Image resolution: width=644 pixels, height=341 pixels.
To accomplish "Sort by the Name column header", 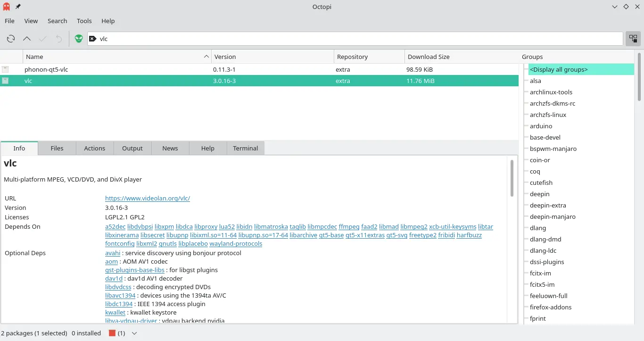I will coord(117,57).
